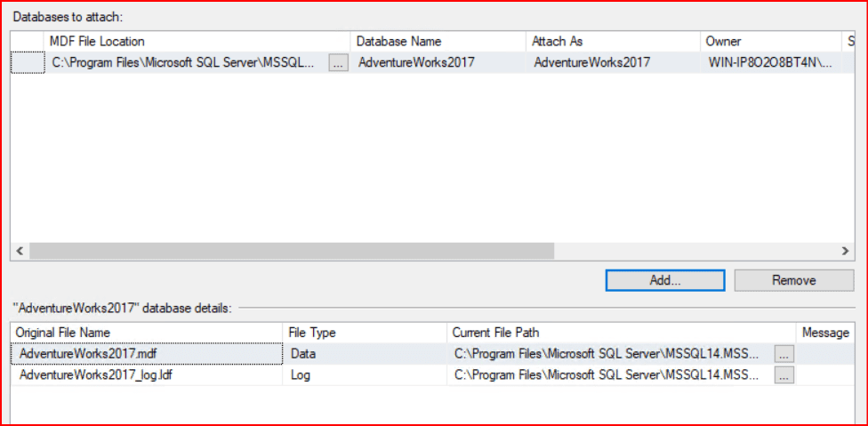Select the AdventureWorks2017_log.ldf file row
The image size is (868, 426).
click(142, 375)
